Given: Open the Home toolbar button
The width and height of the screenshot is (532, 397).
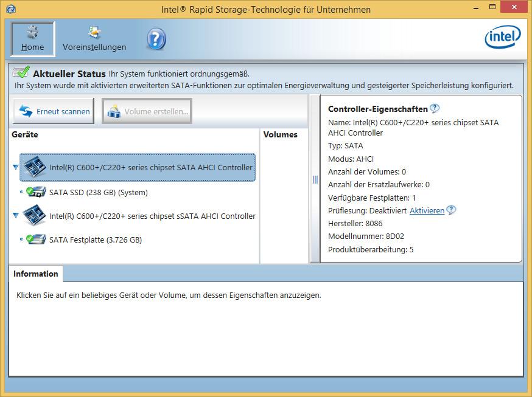Looking at the screenshot, I should coord(33,39).
